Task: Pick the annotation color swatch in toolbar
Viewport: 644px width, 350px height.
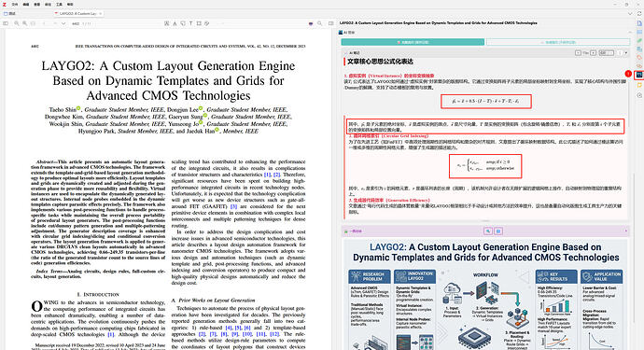Action: click(311, 24)
